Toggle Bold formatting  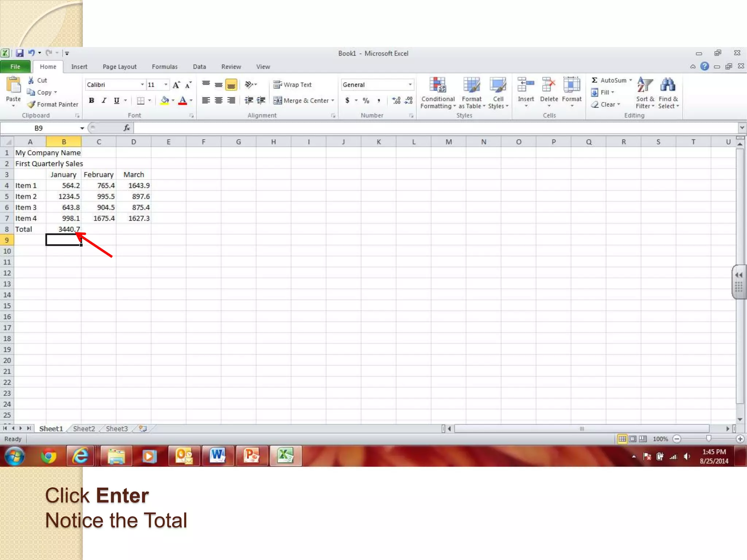92,101
